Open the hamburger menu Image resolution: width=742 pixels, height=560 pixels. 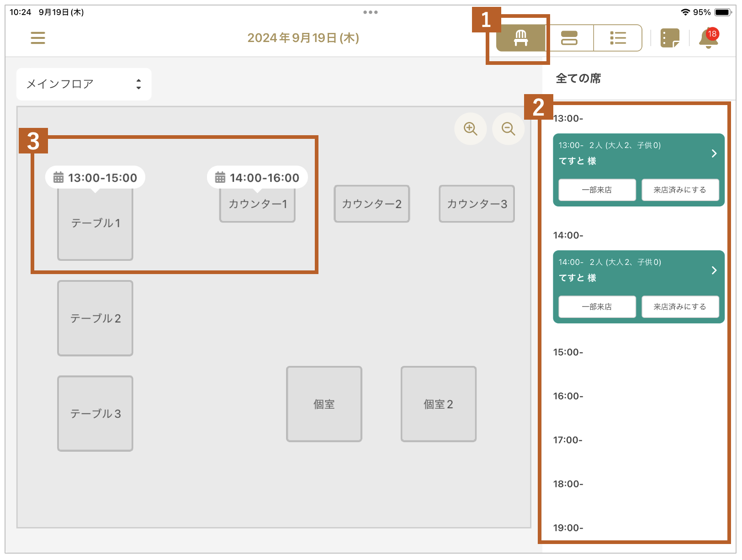pos(38,38)
